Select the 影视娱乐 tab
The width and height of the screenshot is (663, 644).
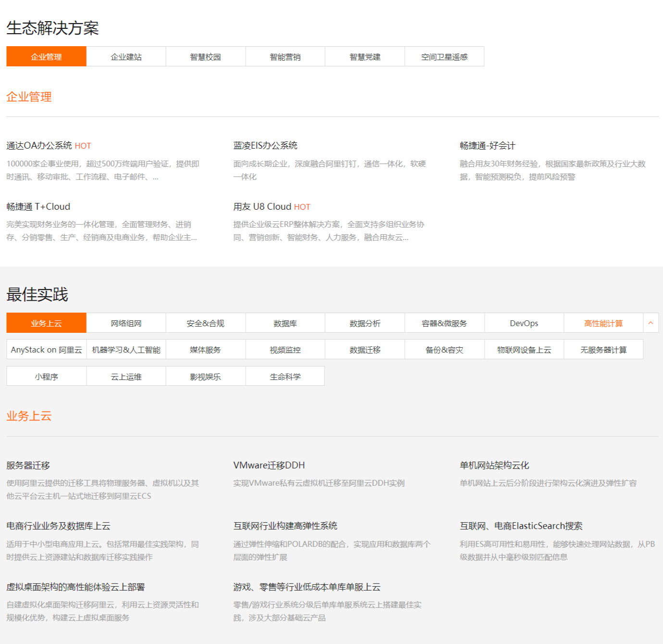coord(206,376)
